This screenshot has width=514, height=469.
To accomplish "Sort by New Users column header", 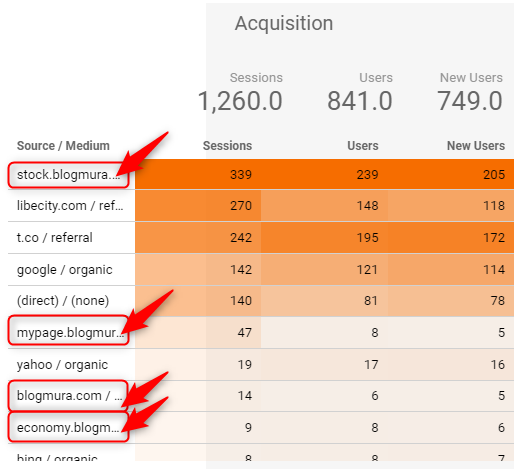I will point(476,146).
